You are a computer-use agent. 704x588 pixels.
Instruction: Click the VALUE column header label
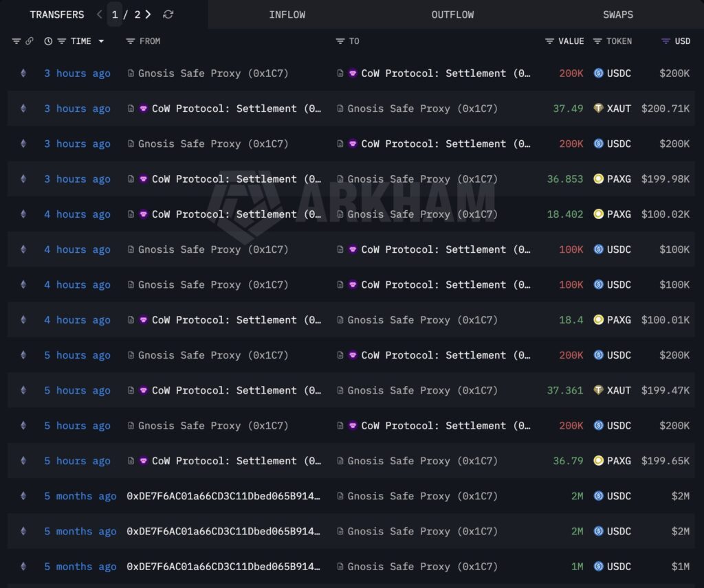point(571,41)
